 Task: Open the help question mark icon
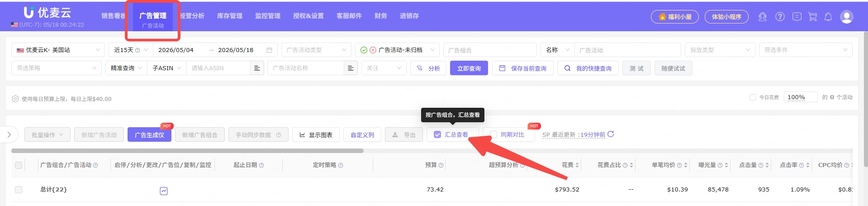780,17
